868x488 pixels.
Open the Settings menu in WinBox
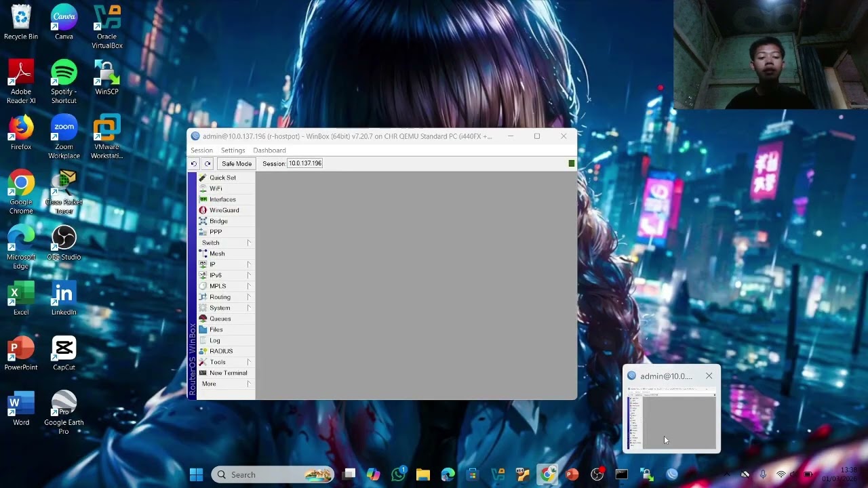pos(233,150)
